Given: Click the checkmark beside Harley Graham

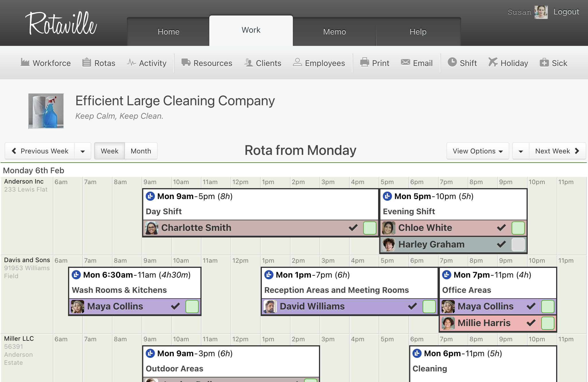Looking at the screenshot, I should click(x=502, y=244).
